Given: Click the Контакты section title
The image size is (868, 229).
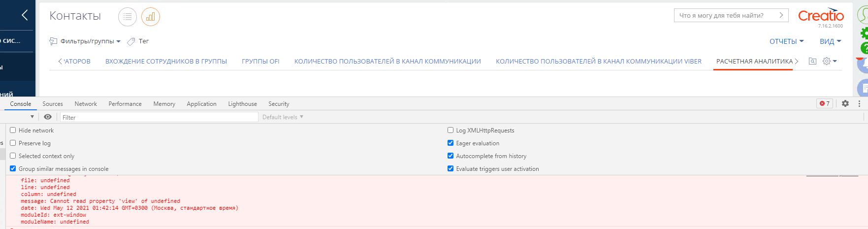Looking at the screenshot, I should [75, 16].
